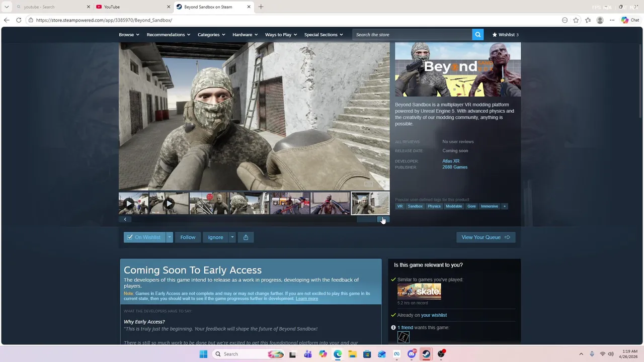
Task: Open Outlook from the taskbar
Action: (382, 354)
